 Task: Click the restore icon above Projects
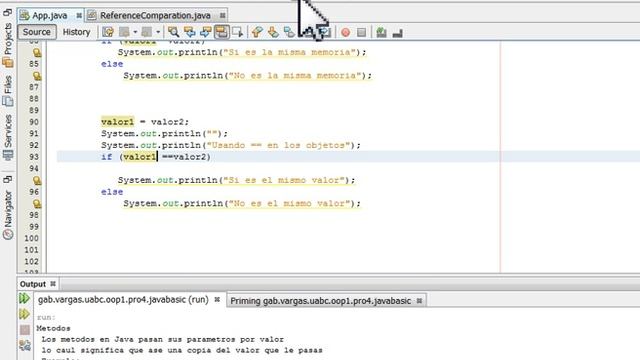[7, 13]
